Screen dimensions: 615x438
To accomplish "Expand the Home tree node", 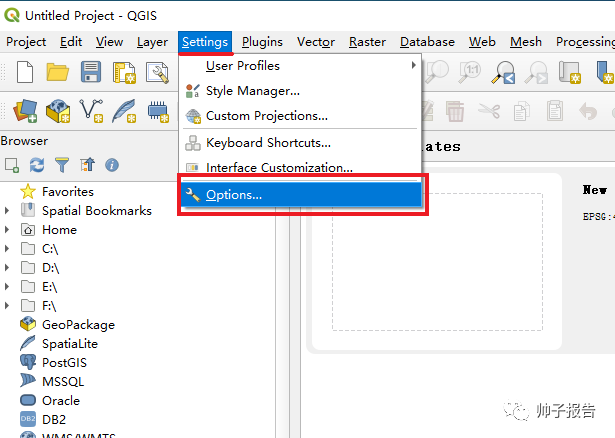I will (7, 229).
